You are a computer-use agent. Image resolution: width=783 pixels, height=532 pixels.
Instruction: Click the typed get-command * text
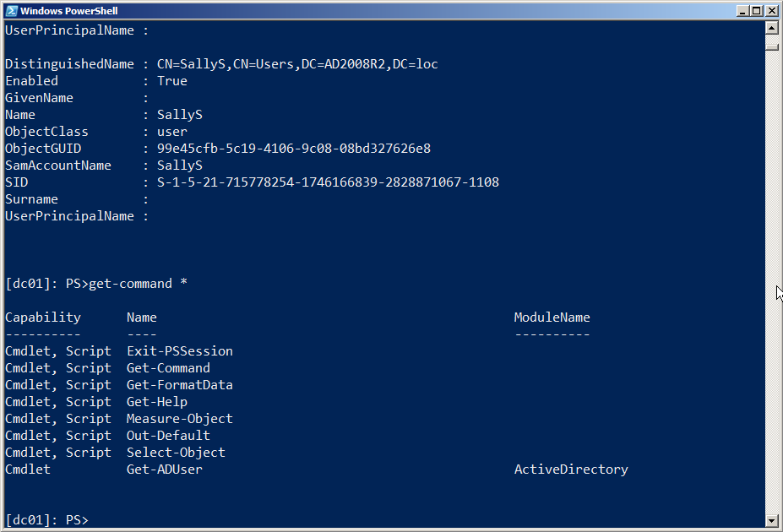click(x=138, y=284)
